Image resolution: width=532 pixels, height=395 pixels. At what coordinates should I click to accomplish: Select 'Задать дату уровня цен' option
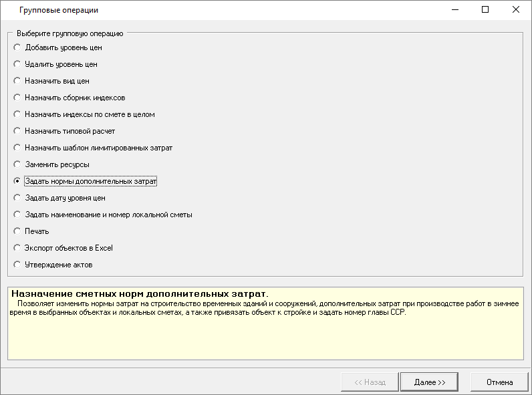point(17,198)
